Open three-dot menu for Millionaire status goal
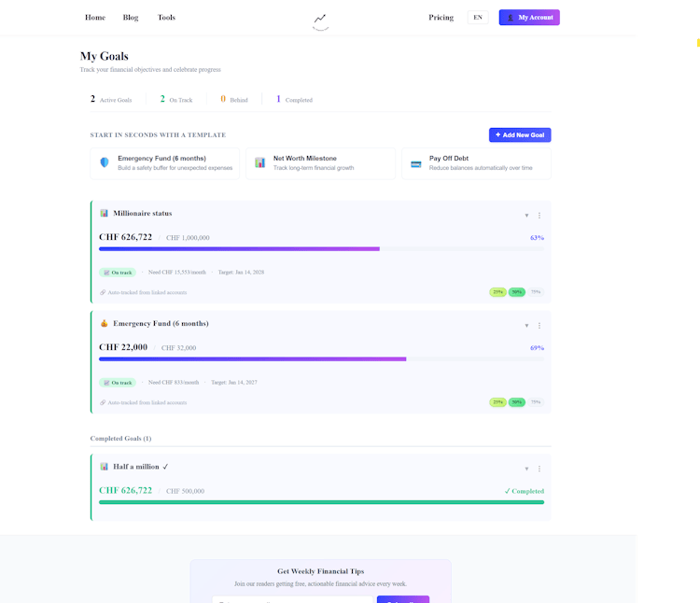 click(539, 216)
